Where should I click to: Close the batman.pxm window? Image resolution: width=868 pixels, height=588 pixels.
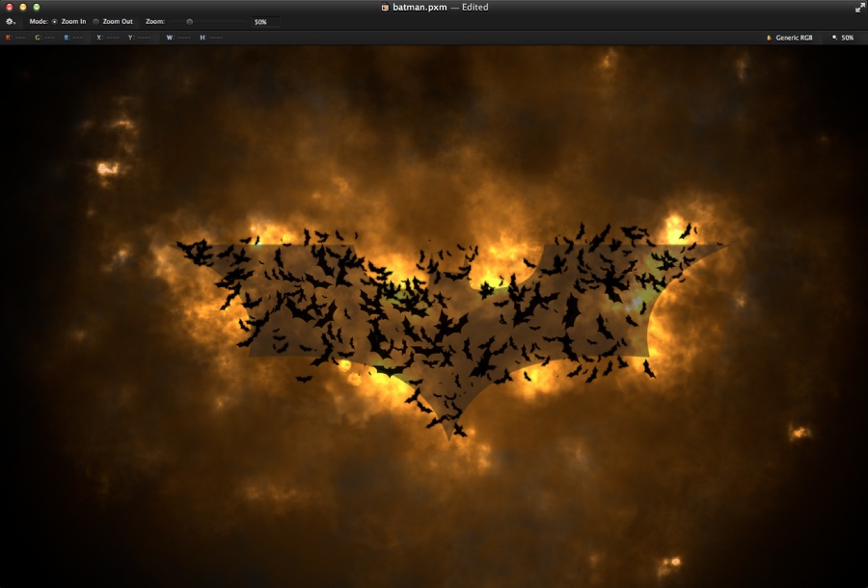coord(10,7)
